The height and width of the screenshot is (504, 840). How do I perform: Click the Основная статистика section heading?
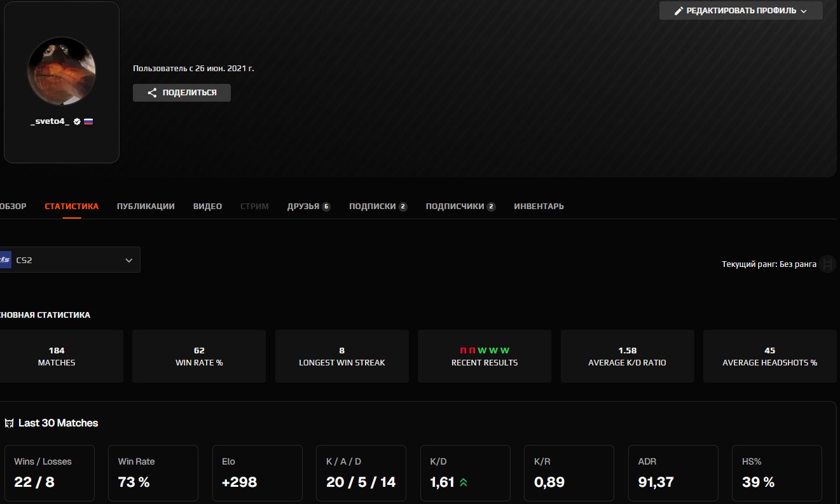45,315
